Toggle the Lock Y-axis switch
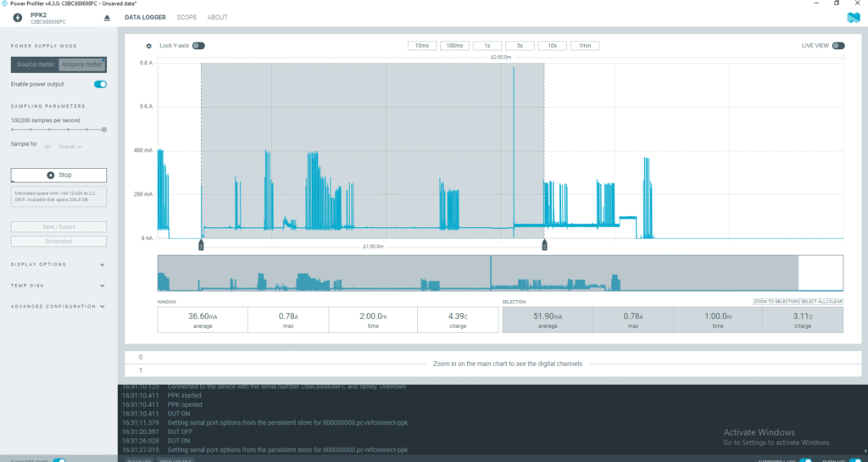Viewport: 868px width, 462px height. pos(198,46)
